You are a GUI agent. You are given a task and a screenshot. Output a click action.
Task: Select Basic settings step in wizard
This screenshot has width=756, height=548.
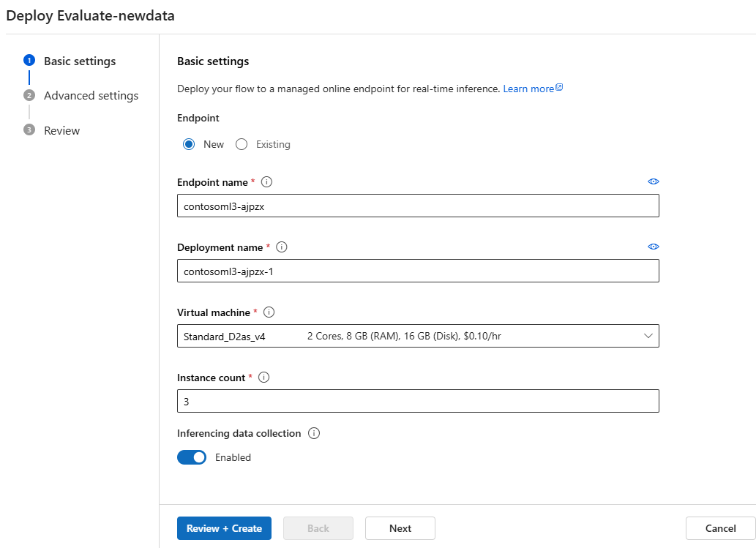click(79, 61)
